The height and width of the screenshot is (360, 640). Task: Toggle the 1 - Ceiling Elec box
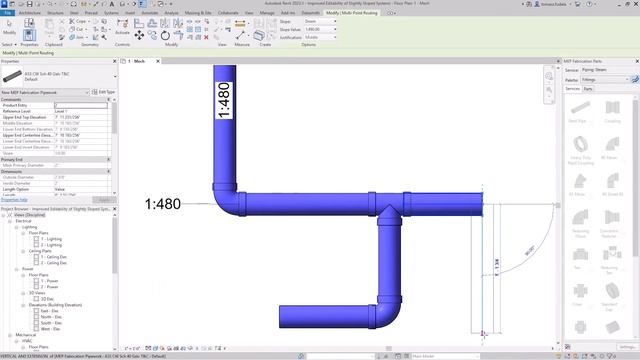click(36, 257)
